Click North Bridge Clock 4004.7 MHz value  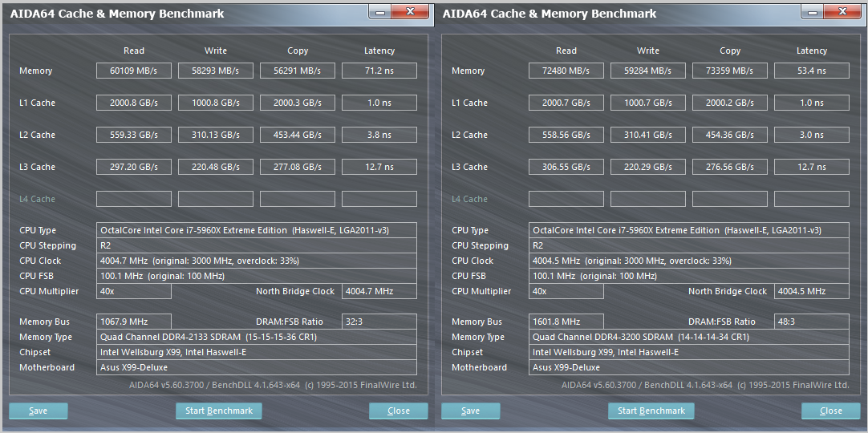[379, 291]
